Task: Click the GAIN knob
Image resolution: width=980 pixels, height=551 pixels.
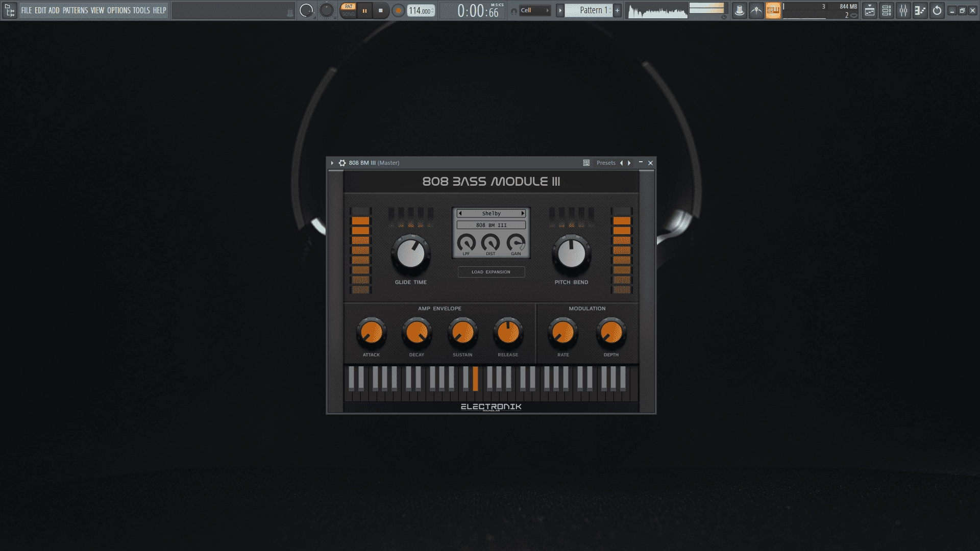Action: [516, 243]
